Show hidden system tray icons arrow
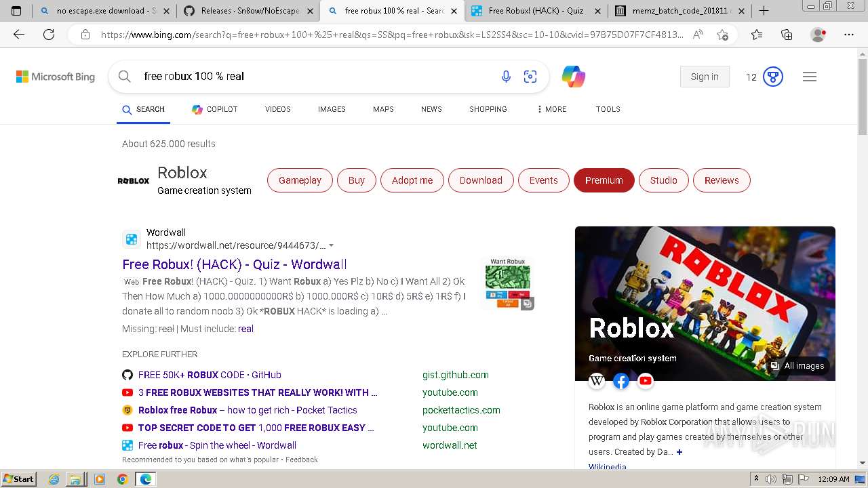Viewport: 868px width, 488px height. 757,479
